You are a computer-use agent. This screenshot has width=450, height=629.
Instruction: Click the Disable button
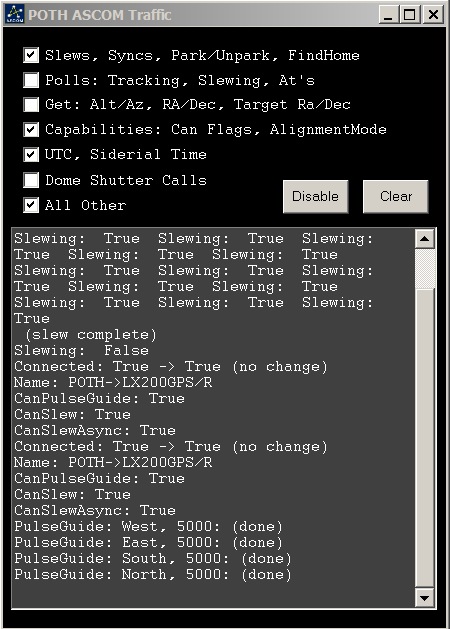coord(316,196)
